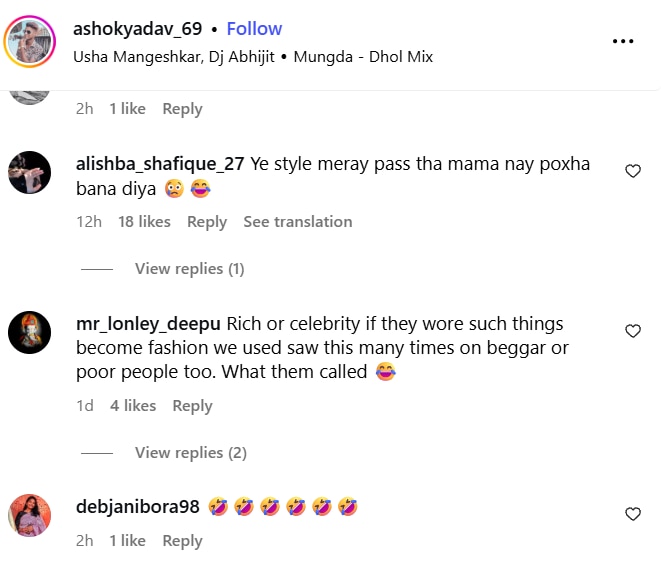Reply to debjanibora98's comment
The width and height of the screenshot is (661, 579).
click(182, 541)
